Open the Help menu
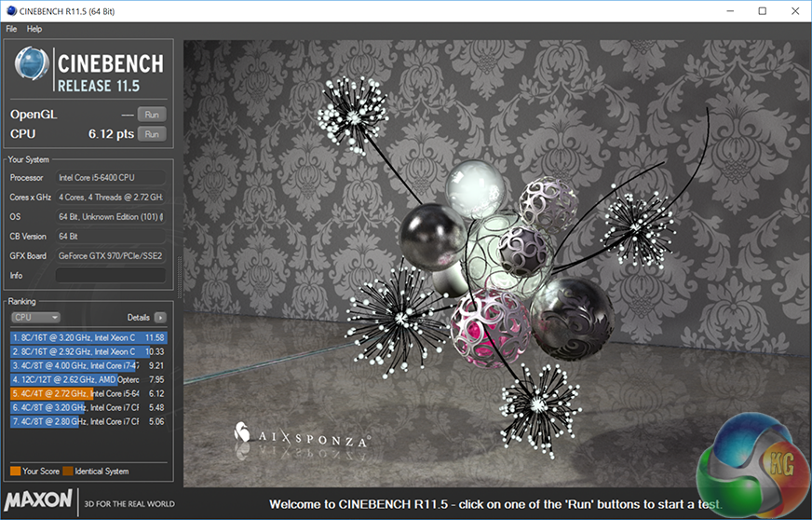The height and width of the screenshot is (520, 812). (34, 29)
